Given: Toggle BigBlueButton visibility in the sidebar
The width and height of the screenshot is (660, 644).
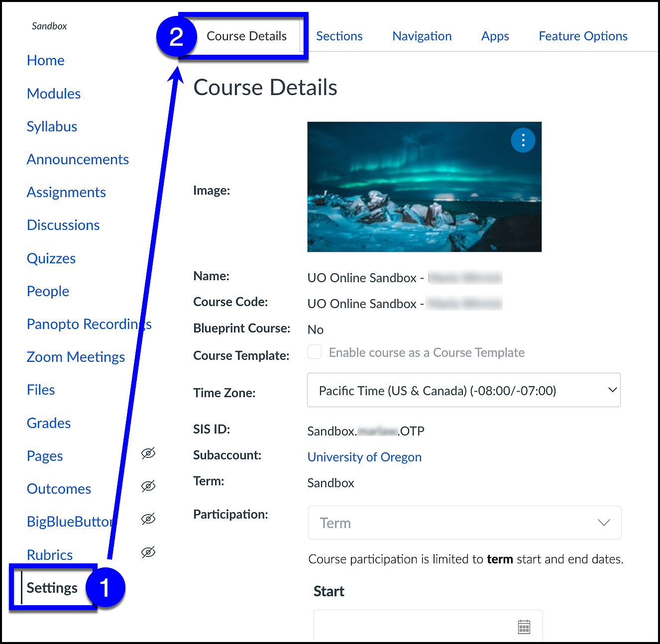Looking at the screenshot, I should [x=148, y=519].
